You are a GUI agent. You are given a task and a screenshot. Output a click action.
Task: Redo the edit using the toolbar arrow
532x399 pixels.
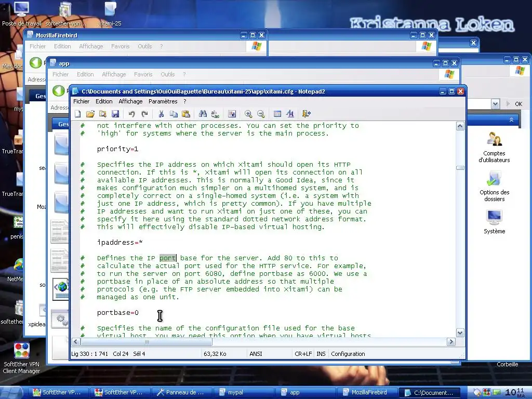[144, 114]
